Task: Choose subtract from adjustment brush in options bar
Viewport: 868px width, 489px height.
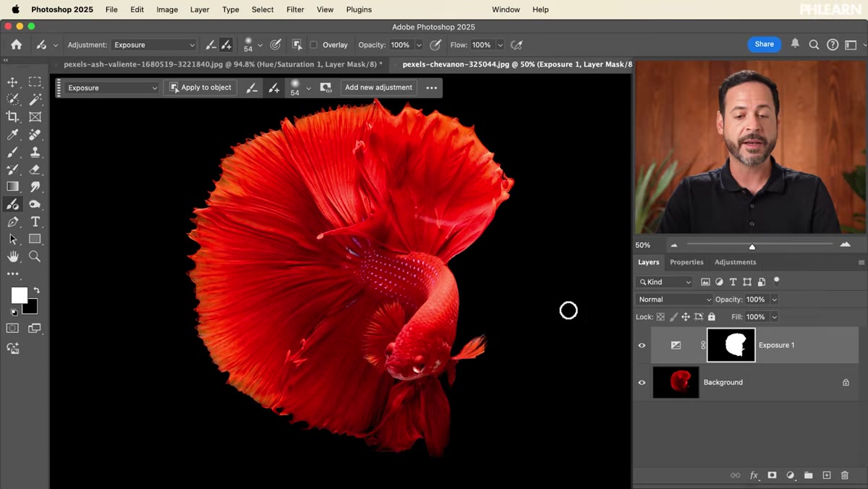Action: click(x=210, y=45)
